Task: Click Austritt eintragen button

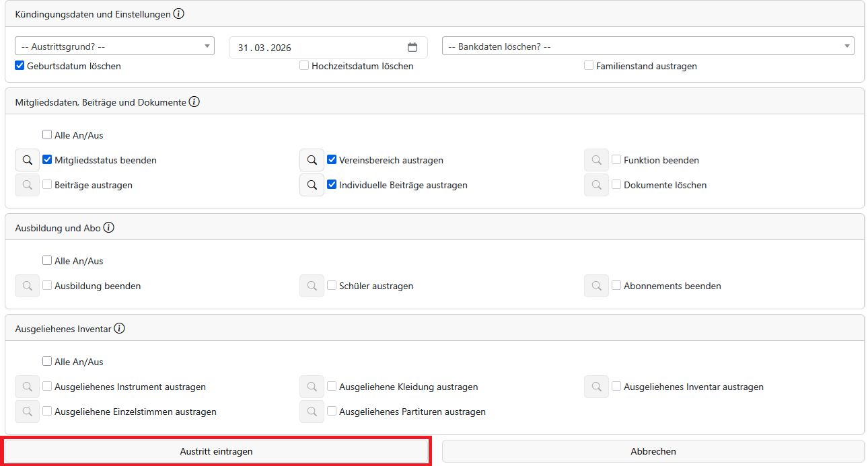Action: click(x=217, y=451)
